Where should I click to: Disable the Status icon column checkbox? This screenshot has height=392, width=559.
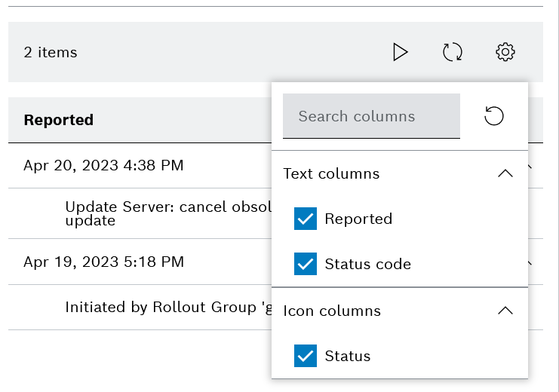point(306,356)
